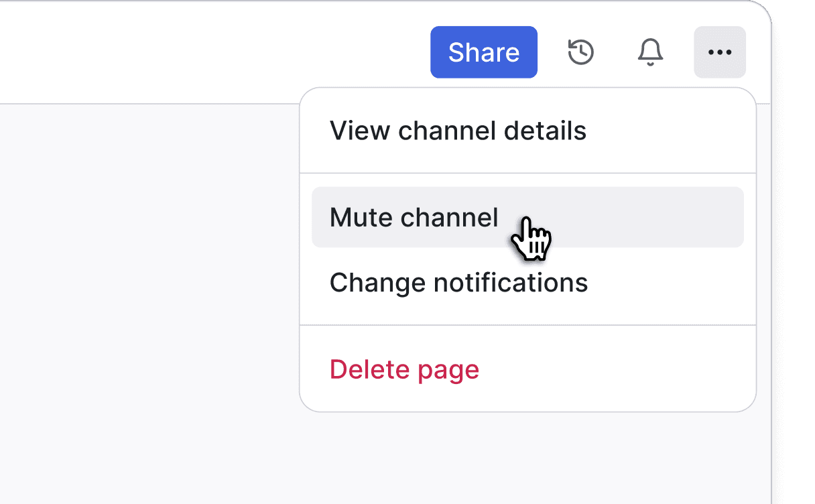Click the blue Share button

(484, 52)
